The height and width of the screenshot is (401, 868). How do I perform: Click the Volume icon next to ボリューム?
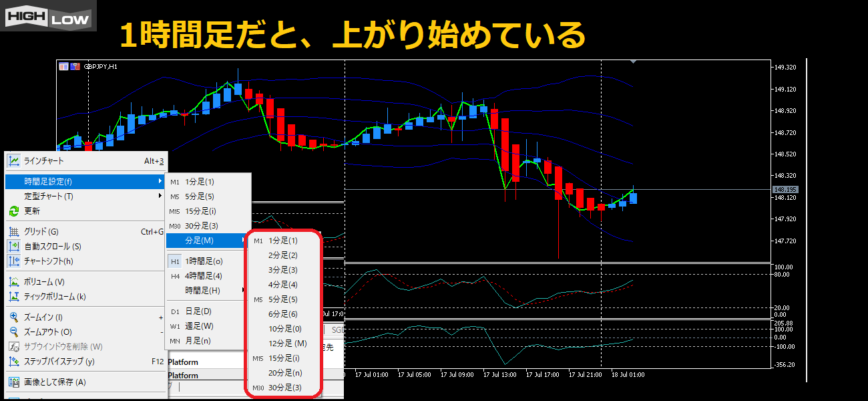click(14, 282)
